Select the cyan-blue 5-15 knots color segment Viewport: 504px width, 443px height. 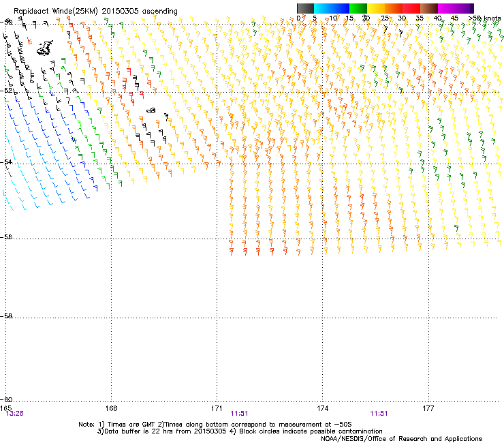point(332,8)
